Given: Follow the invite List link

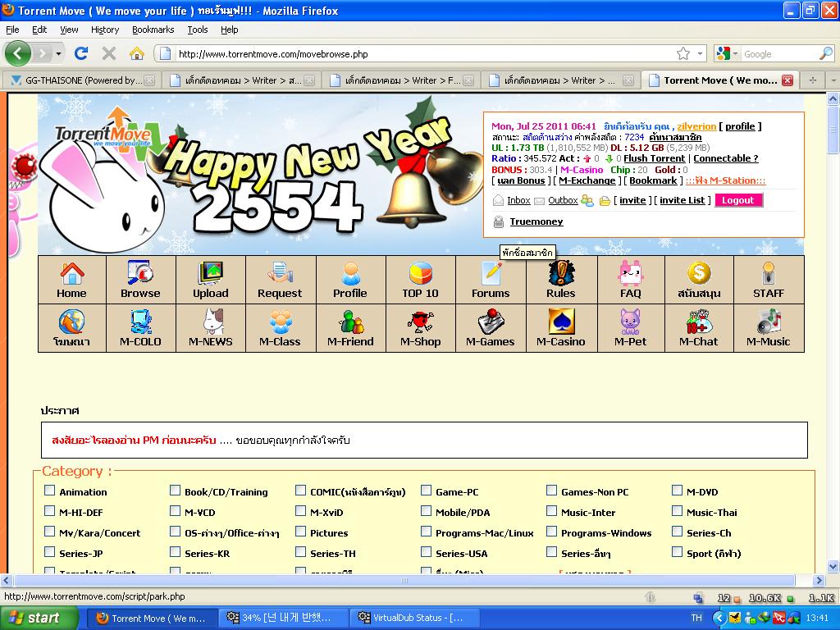Looking at the screenshot, I should pos(682,200).
